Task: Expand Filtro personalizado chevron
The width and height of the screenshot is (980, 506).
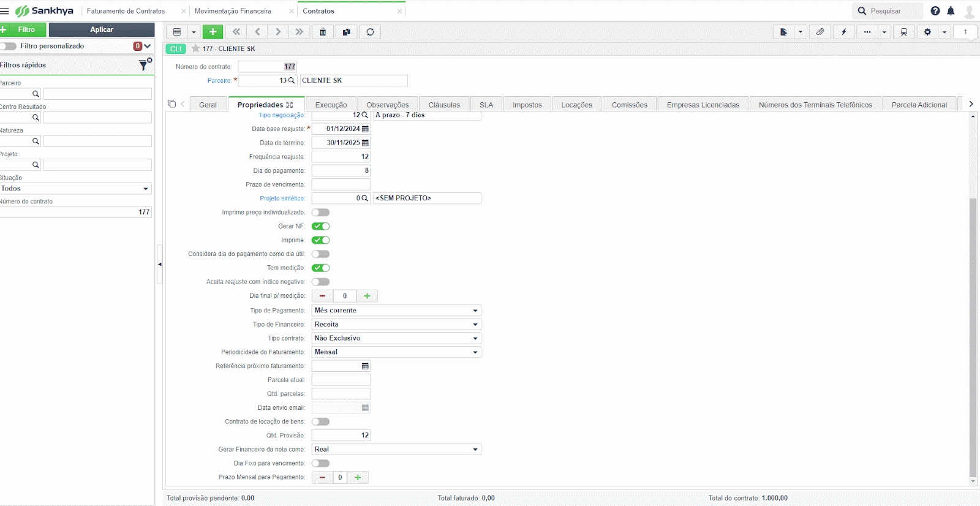Action: [x=148, y=46]
